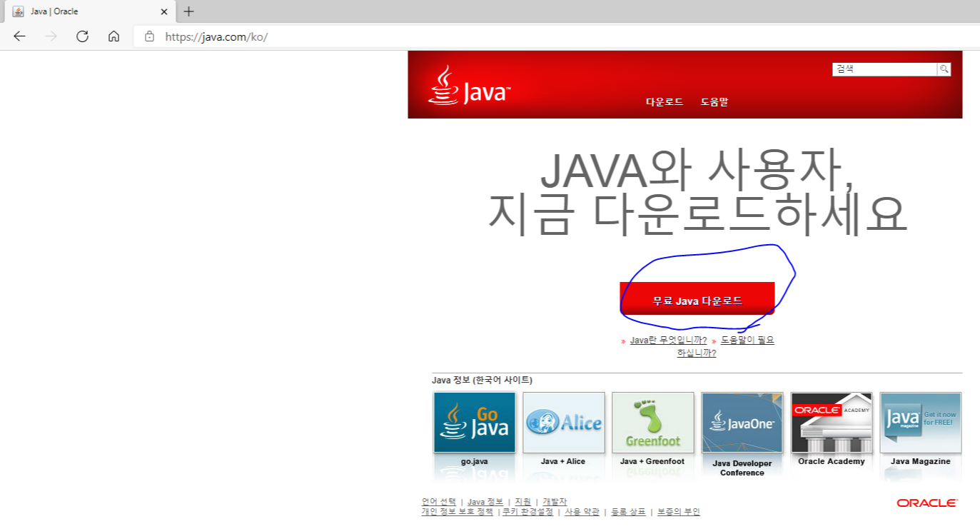Click the Java Magazine caption text
Image resolution: width=980 pixels, height=529 pixels.
pyautogui.click(x=921, y=461)
